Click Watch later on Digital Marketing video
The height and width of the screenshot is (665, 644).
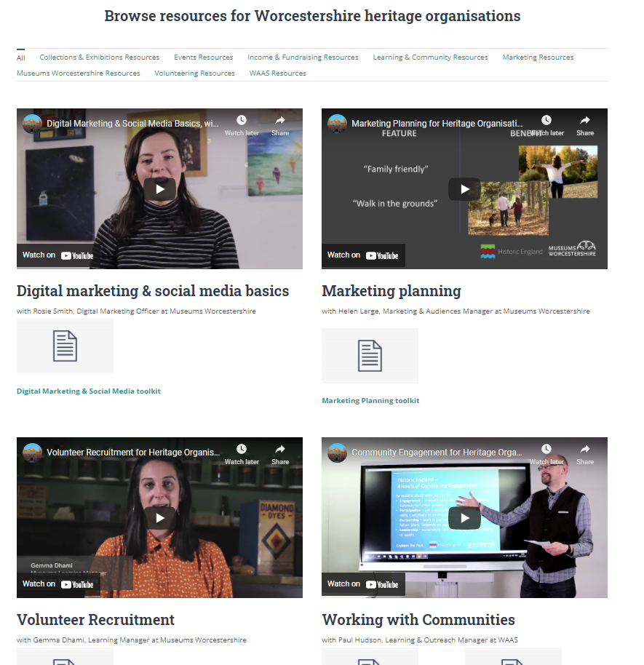point(242,126)
